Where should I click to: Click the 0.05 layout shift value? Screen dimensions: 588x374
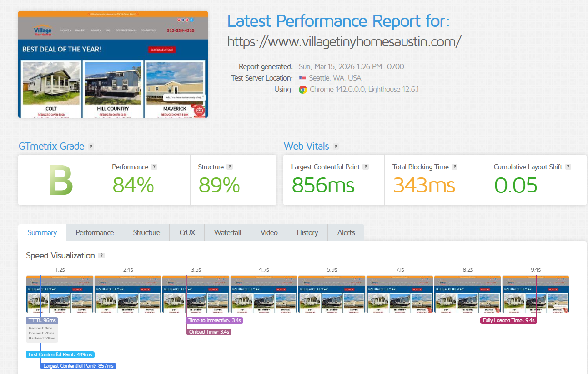(516, 185)
